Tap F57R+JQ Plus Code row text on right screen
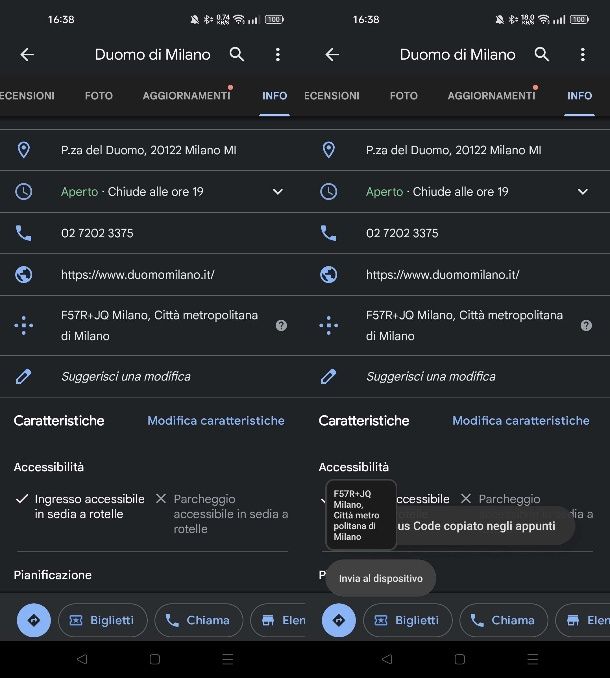 click(464, 326)
